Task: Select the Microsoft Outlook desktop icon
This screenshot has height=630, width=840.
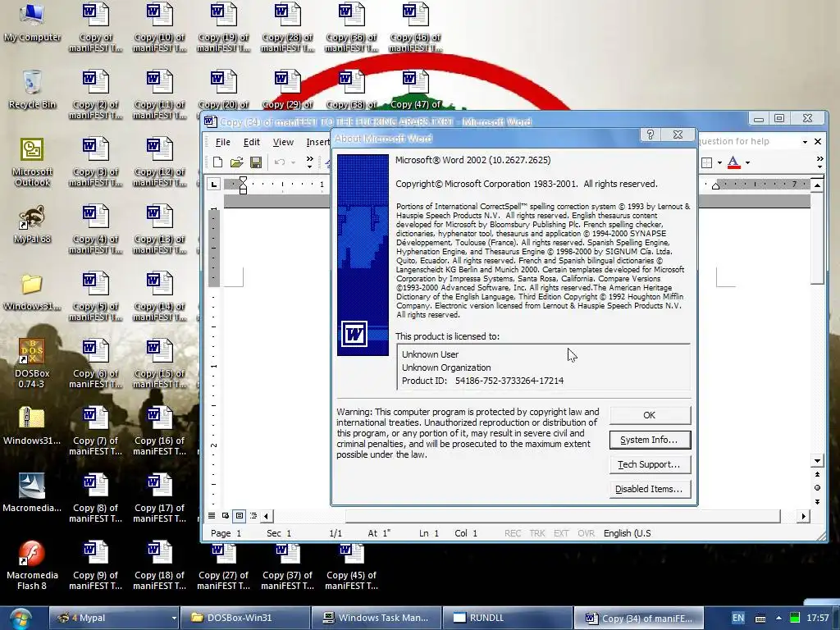Action: tap(32, 162)
